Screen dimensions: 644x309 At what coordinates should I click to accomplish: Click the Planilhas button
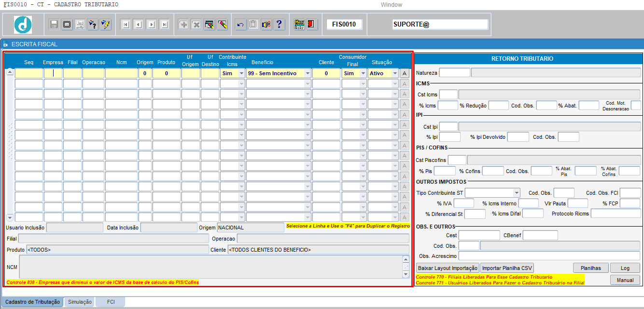coord(590,268)
